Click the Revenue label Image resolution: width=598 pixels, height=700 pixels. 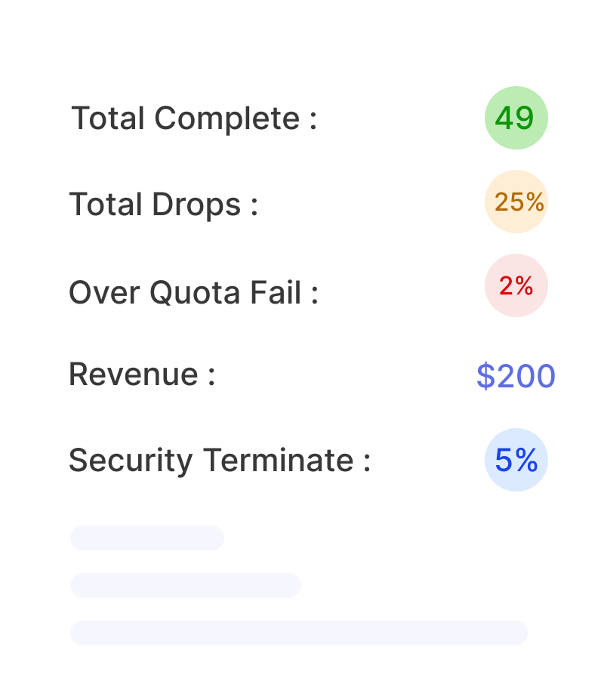coord(142,375)
